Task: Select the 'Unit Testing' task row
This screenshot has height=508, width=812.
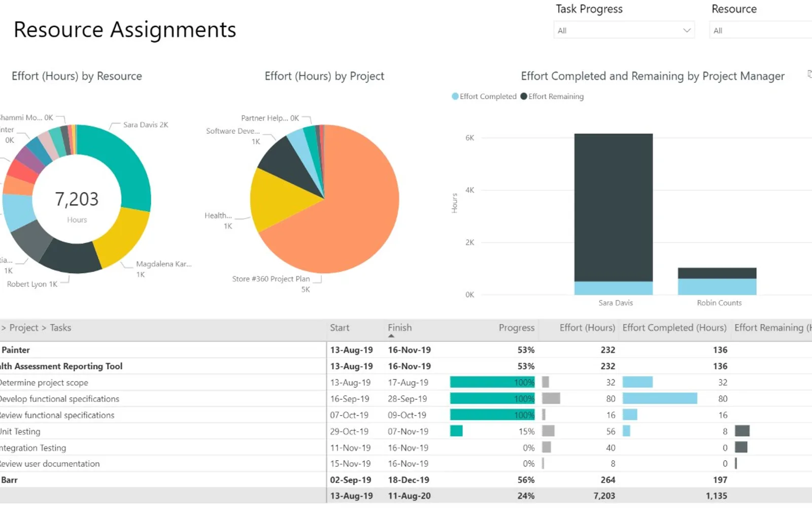Action: pyautogui.click(x=406, y=431)
